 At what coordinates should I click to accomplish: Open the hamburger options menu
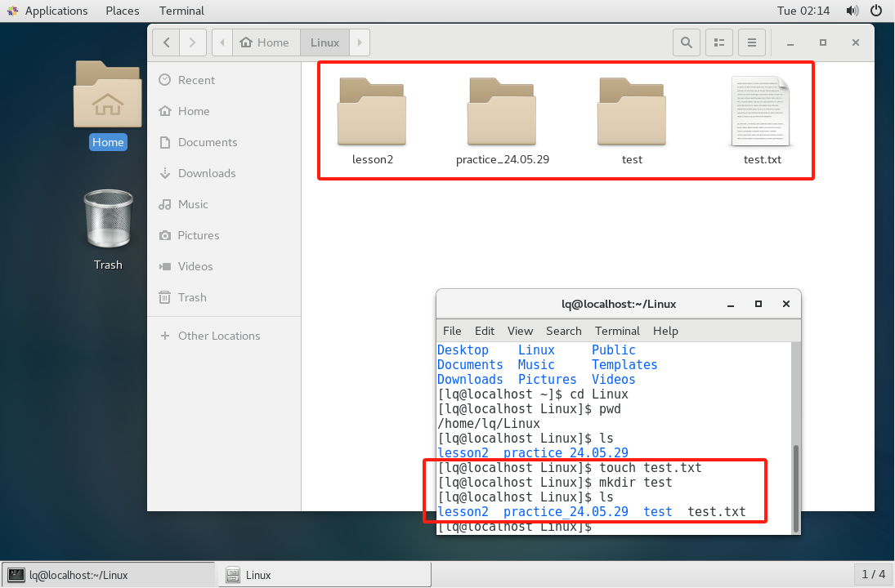(752, 42)
